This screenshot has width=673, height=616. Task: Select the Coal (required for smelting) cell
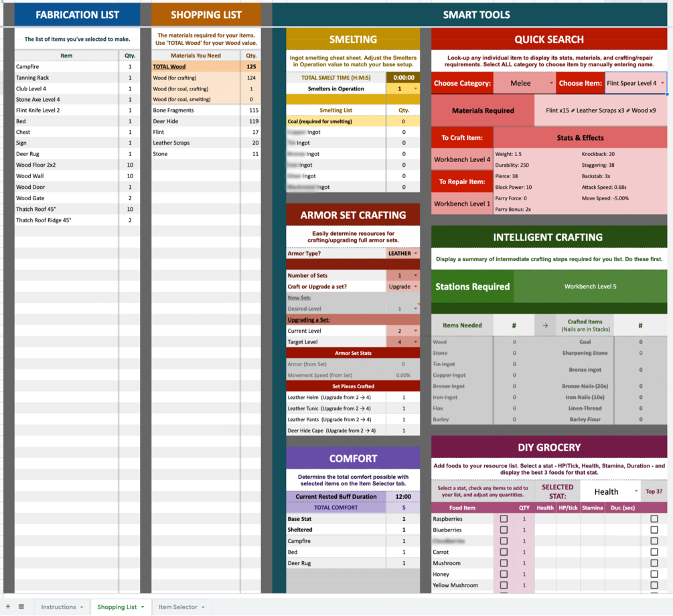(336, 121)
